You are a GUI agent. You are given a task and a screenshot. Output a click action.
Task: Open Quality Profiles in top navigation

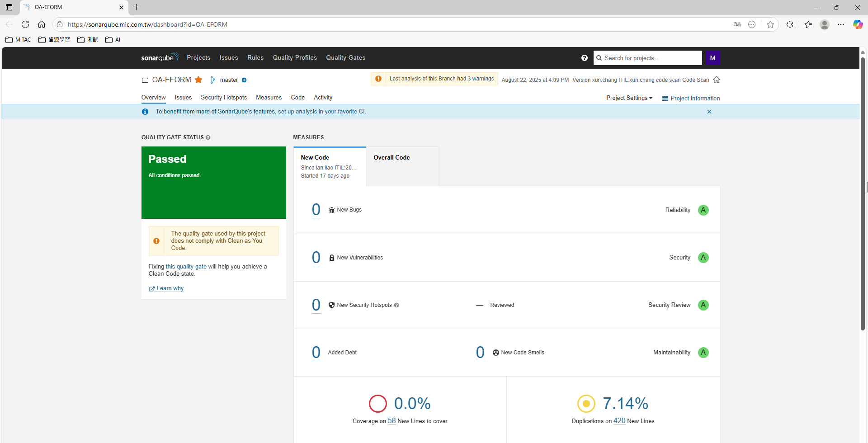(295, 58)
